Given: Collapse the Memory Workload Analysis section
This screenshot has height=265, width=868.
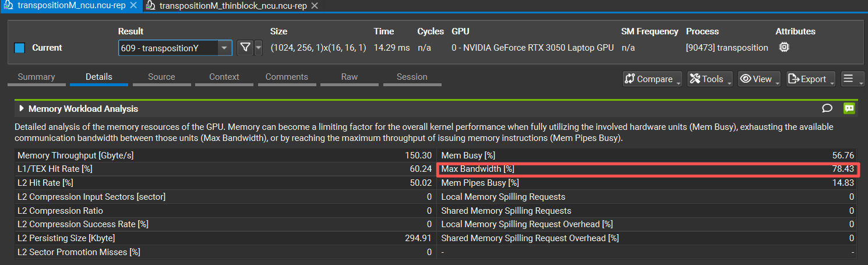Looking at the screenshot, I should pos(22,108).
